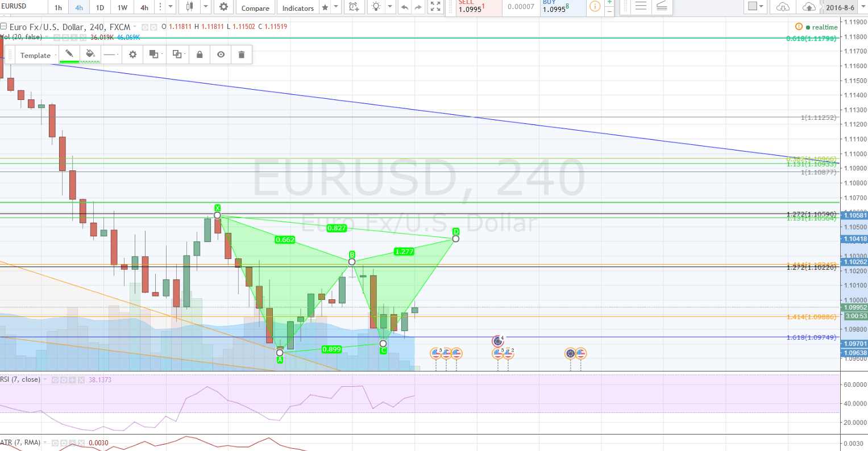Image resolution: width=868 pixels, height=451 pixels.
Task: Remove the RSI indicator with its X
Action: tap(81, 379)
